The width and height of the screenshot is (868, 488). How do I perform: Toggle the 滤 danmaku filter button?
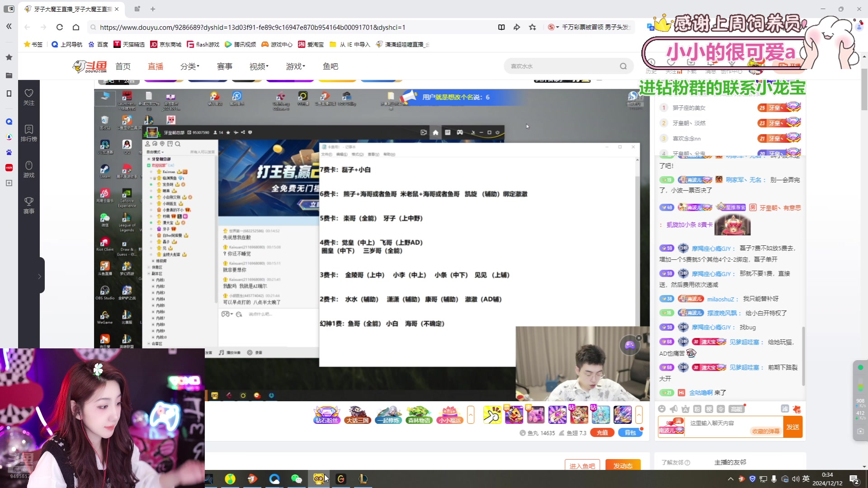[x=785, y=409]
